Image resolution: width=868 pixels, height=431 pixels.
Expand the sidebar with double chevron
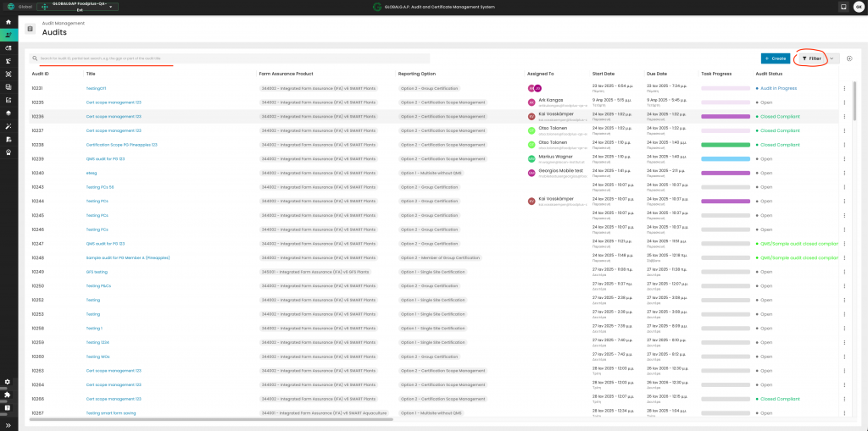(x=8, y=424)
